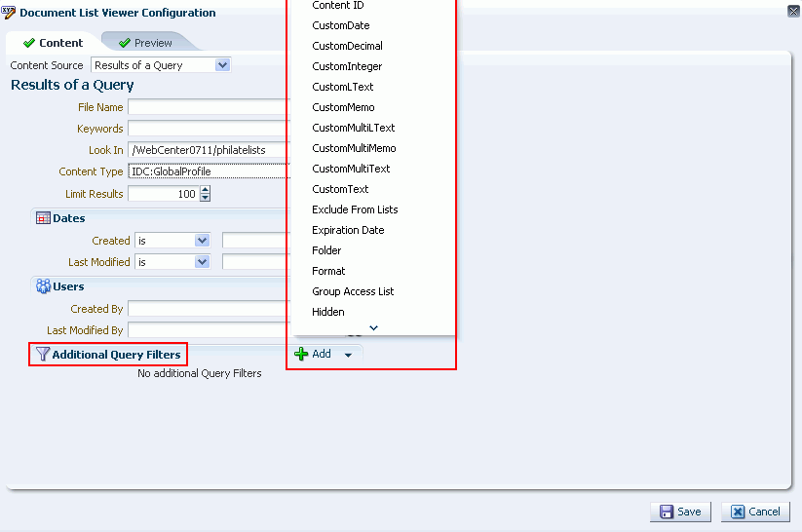Click into the Keywords field

pos(210,129)
